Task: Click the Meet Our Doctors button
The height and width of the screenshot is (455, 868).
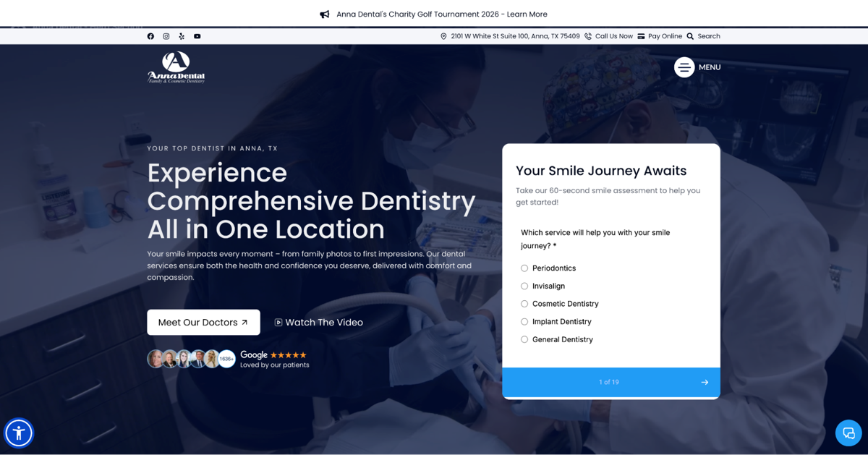Action: [203, 323]
